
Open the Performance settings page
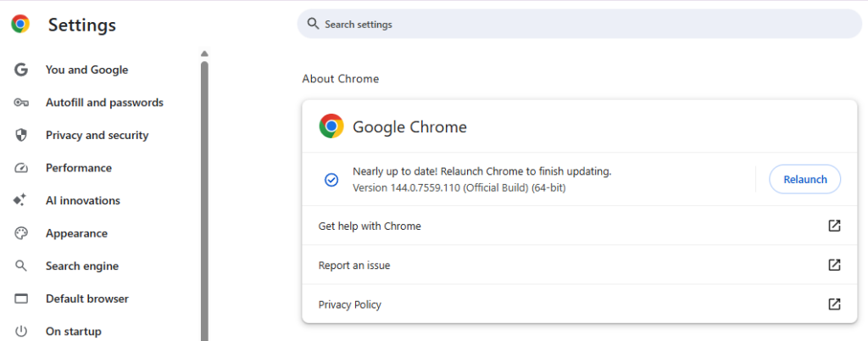(78, 168)
